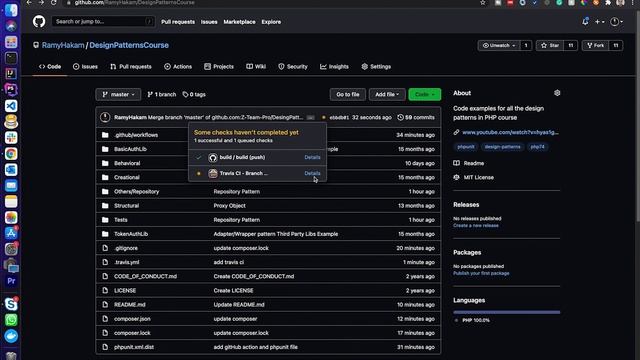Open the RamyHakam owner link
The height and width of the screenshot is (360, 640).
(63, 45)
